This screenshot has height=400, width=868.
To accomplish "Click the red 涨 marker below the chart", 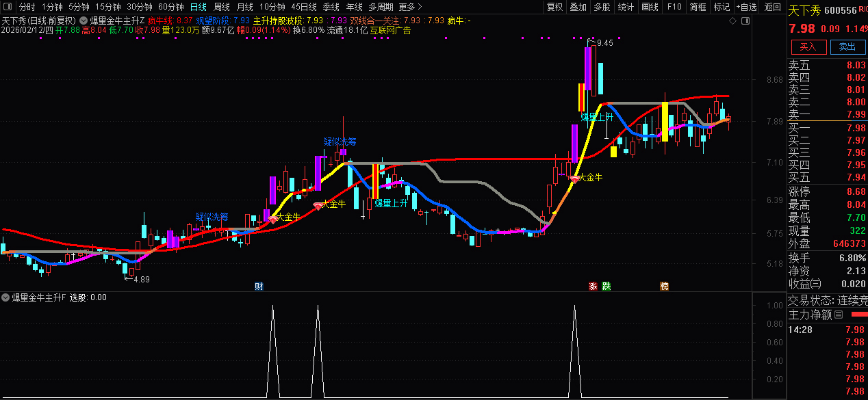I will [x=593, y=286].
